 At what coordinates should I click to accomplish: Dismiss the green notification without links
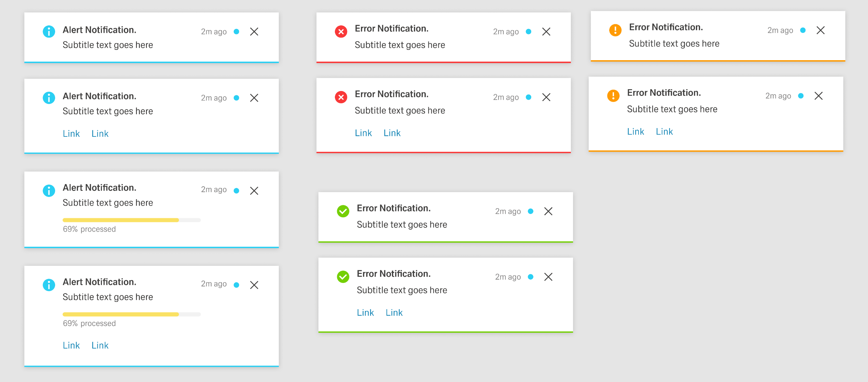coord(548,211)
